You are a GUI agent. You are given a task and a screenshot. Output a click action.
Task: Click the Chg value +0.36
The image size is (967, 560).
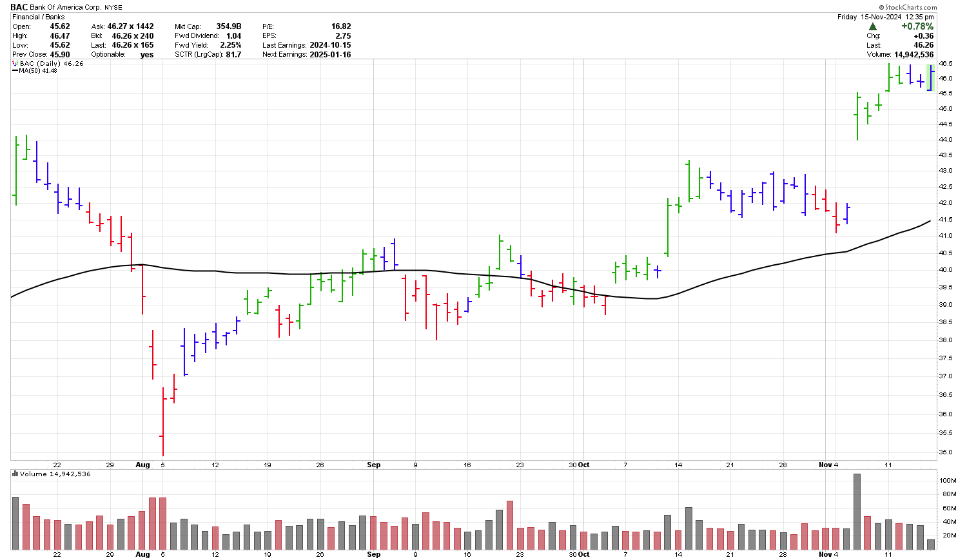click(923, 36)
